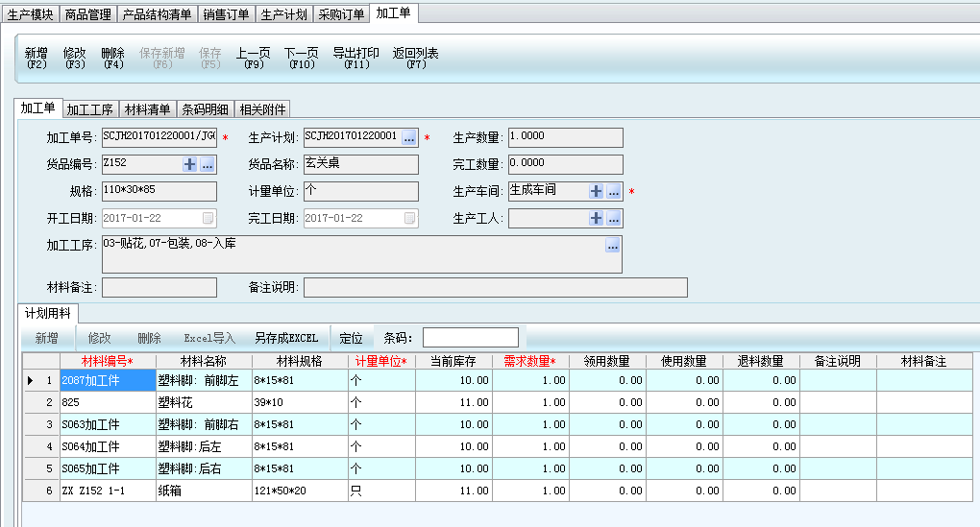Click 另存成EXCEL in the grid toolbar

pos(285,338)
